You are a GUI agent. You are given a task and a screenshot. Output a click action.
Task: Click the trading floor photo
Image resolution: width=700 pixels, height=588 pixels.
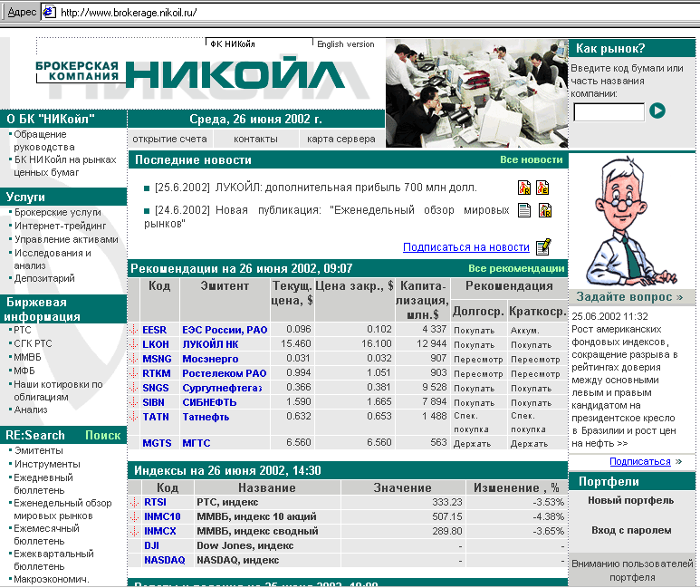477,93
